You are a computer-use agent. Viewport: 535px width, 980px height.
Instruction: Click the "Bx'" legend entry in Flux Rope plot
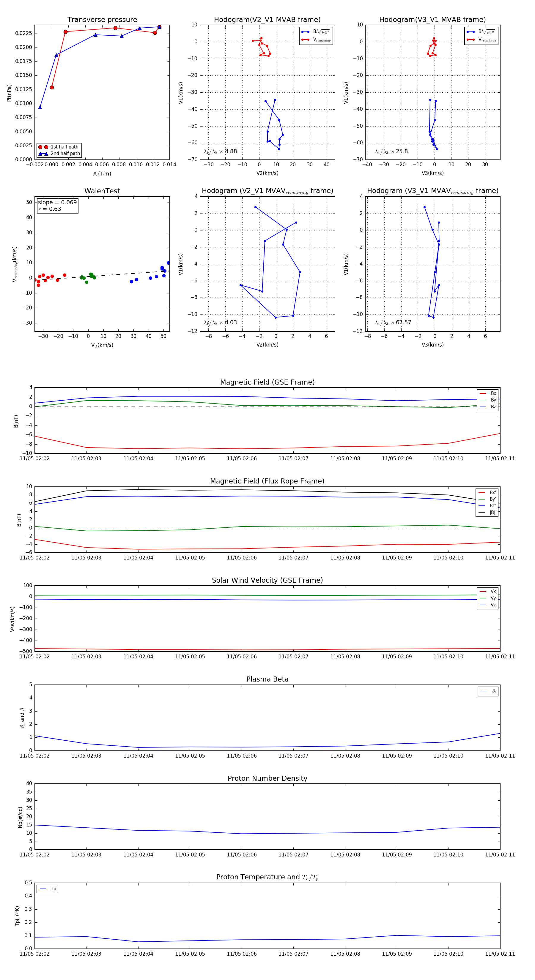coord(487,492)
